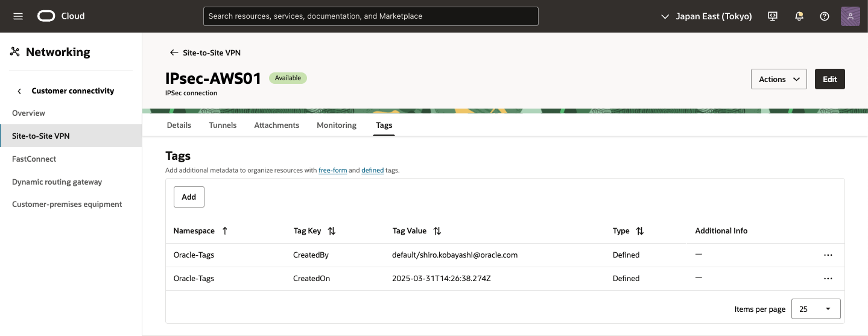The height and width of the screenshot is (336, 868).
Task: Open Site-to-Site VPN in the sidebar
Action: coord(71,136)
